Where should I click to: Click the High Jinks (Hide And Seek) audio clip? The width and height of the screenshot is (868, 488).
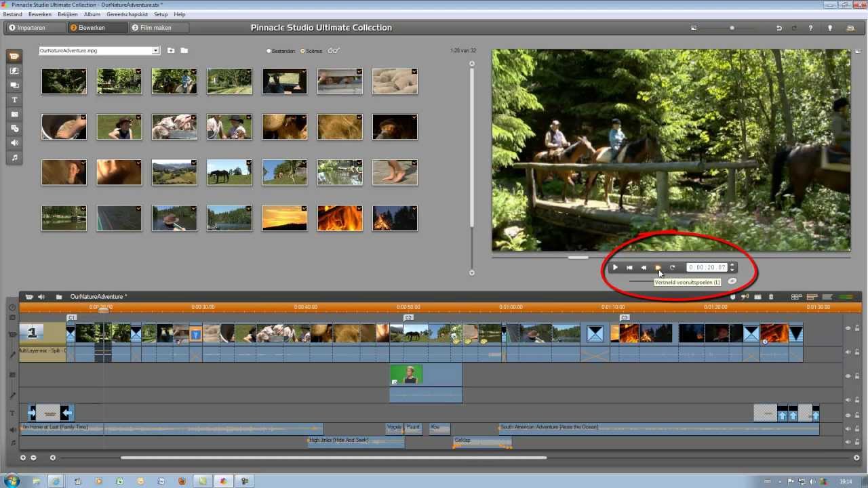pos(357,442)
